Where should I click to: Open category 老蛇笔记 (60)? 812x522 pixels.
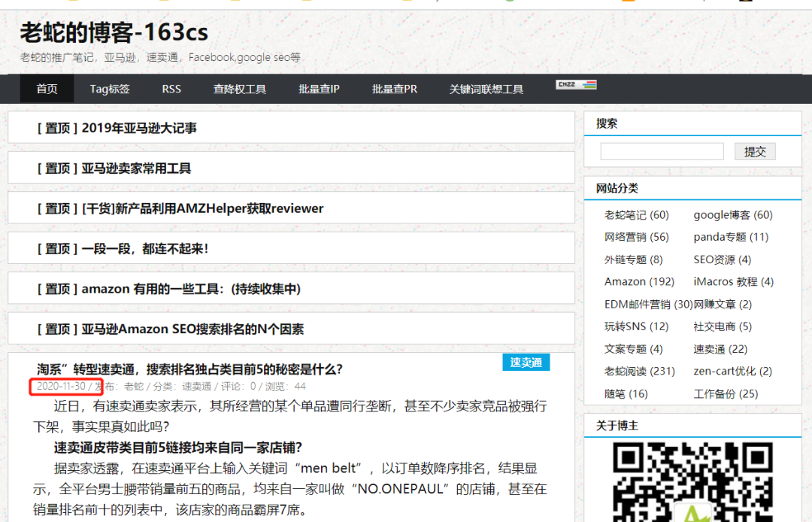pyautogui.click(x=637, y=215)
